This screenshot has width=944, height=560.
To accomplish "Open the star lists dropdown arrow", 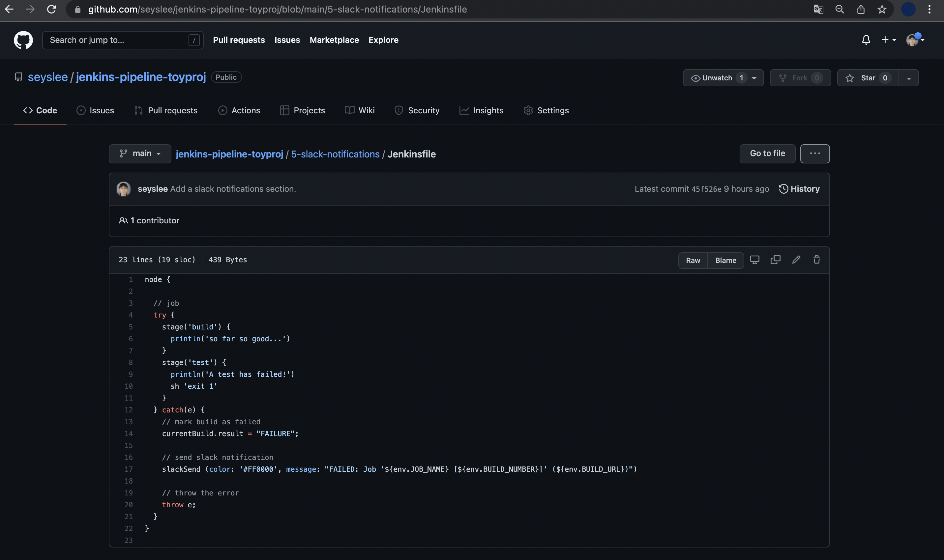I will point(908,78).
